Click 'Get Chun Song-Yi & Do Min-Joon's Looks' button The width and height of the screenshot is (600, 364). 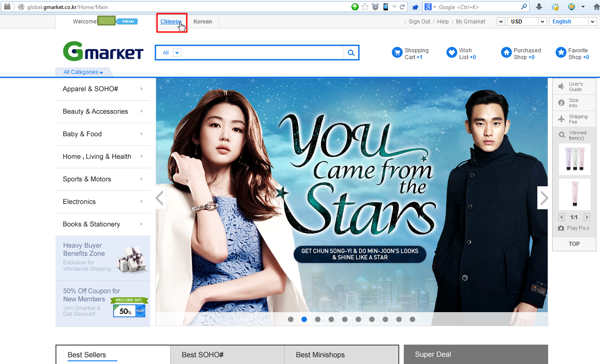(360, 254)
